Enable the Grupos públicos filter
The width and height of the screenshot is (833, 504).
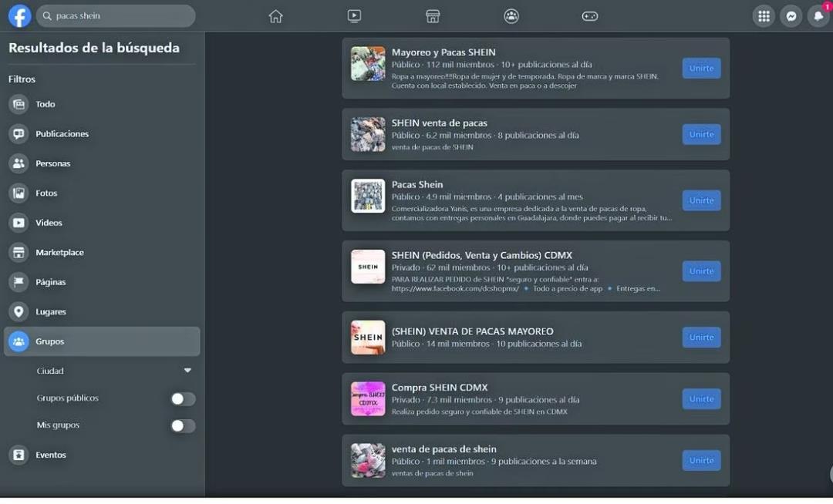pos(183,398)
